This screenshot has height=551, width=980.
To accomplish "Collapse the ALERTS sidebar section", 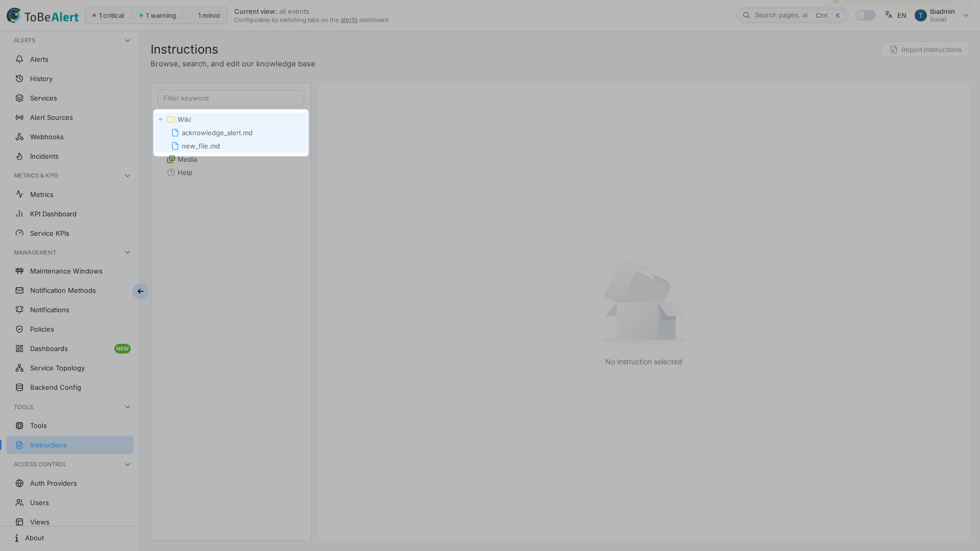I will tap(128, 40).
